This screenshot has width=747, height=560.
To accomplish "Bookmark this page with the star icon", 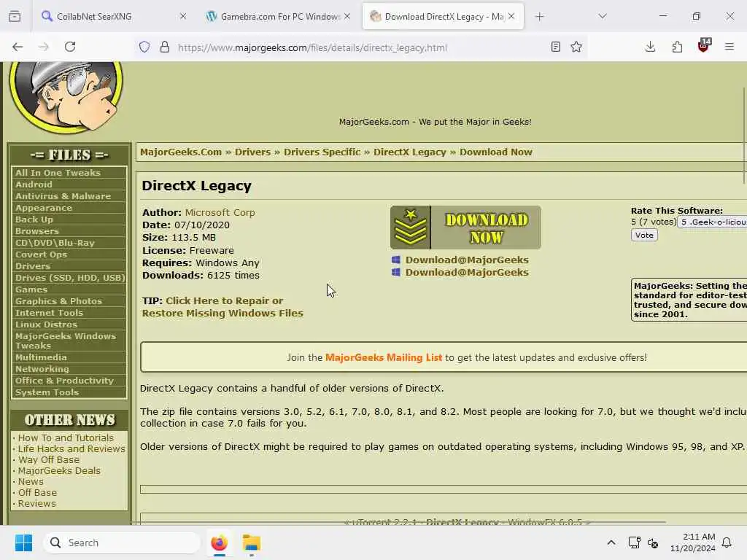I will [x=576, y=47].
